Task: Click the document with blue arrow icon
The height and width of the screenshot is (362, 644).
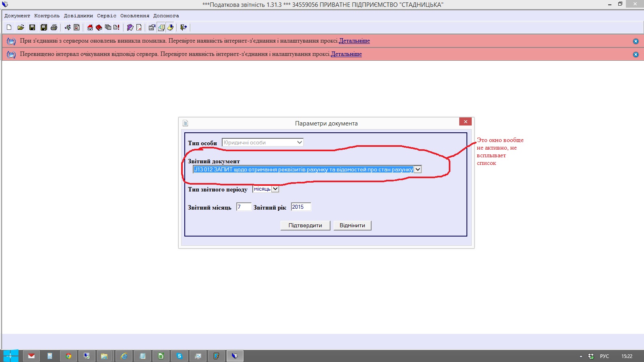Action: pyautogui.click(x=152, y=27)
